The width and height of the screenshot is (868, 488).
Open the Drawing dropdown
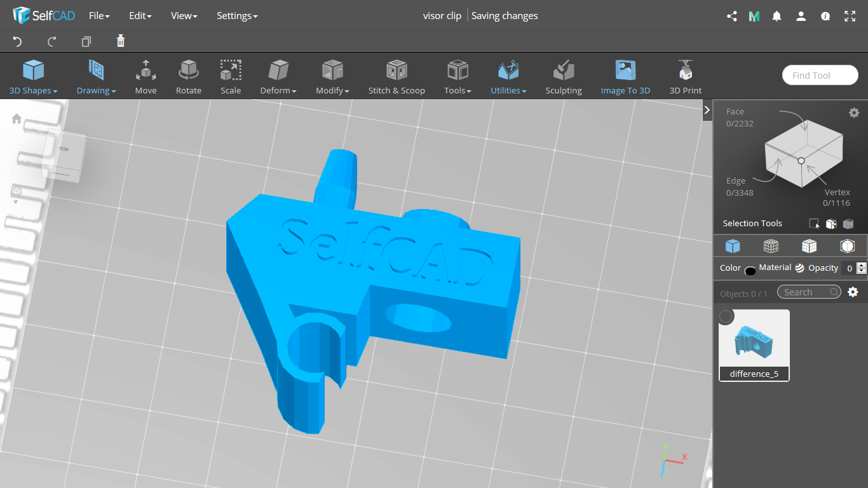[x=96, y=77]
